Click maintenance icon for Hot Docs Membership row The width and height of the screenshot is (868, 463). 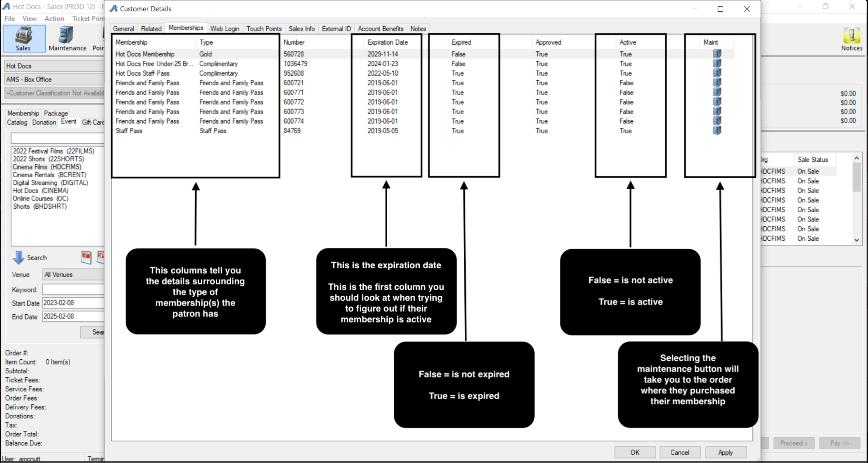click(x=717, y=54)
